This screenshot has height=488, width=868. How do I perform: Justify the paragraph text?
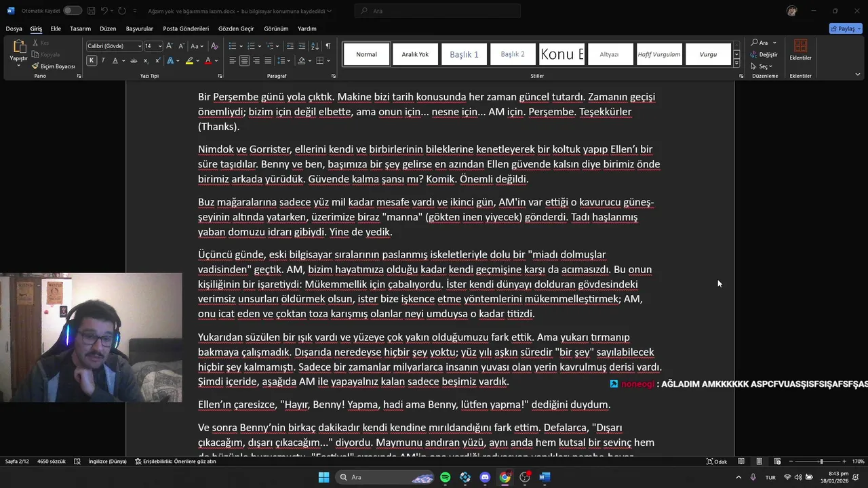tap(269, 60)
